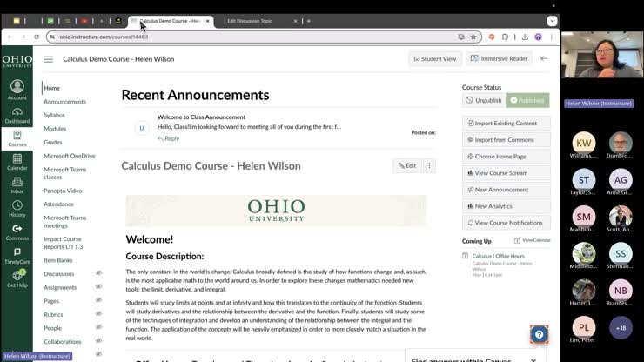Open recent History

click(17, 209)
